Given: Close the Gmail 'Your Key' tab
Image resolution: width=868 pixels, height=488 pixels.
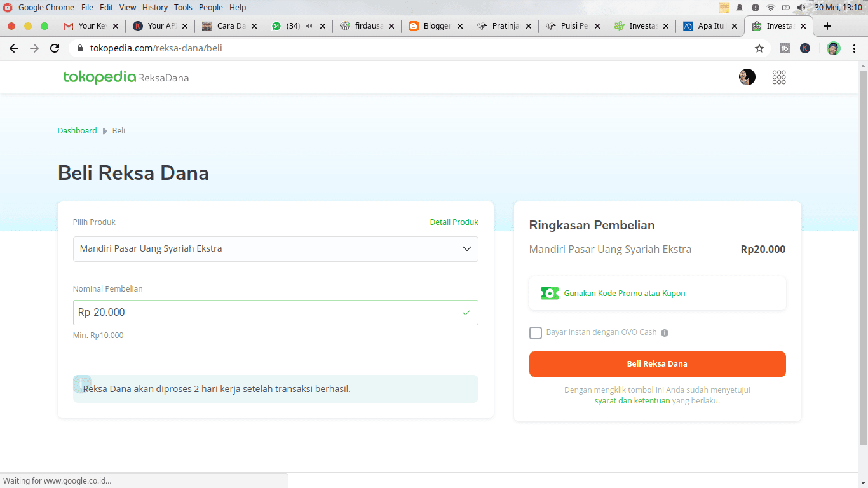Looking at the screenshot, I should pos(116,26).
